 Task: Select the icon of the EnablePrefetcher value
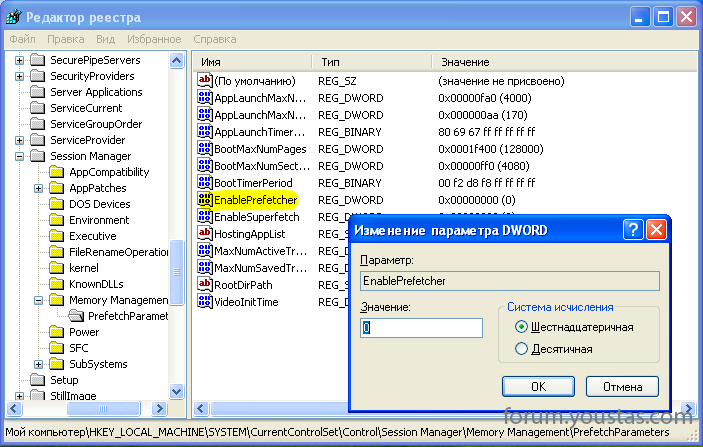(204, 200)
